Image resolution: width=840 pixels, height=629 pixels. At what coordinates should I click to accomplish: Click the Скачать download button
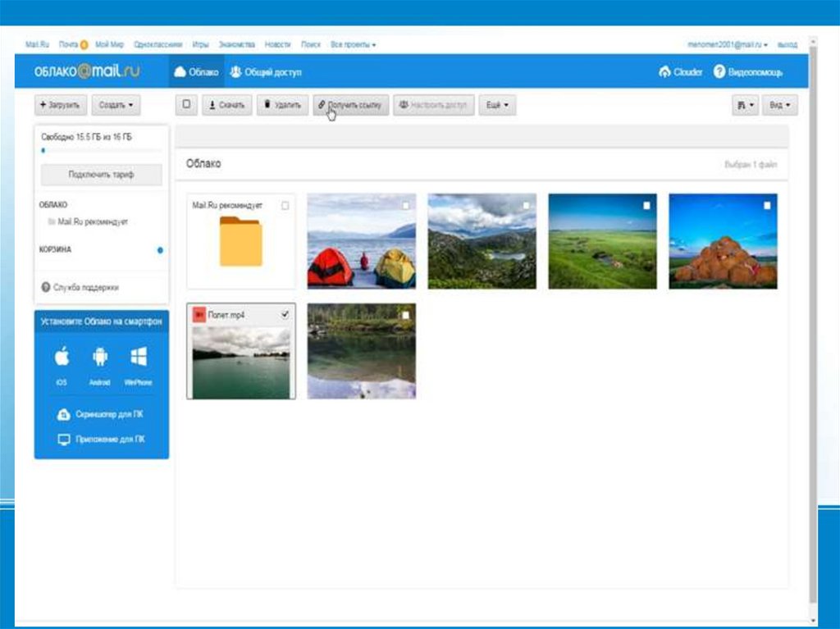point(226,105)
